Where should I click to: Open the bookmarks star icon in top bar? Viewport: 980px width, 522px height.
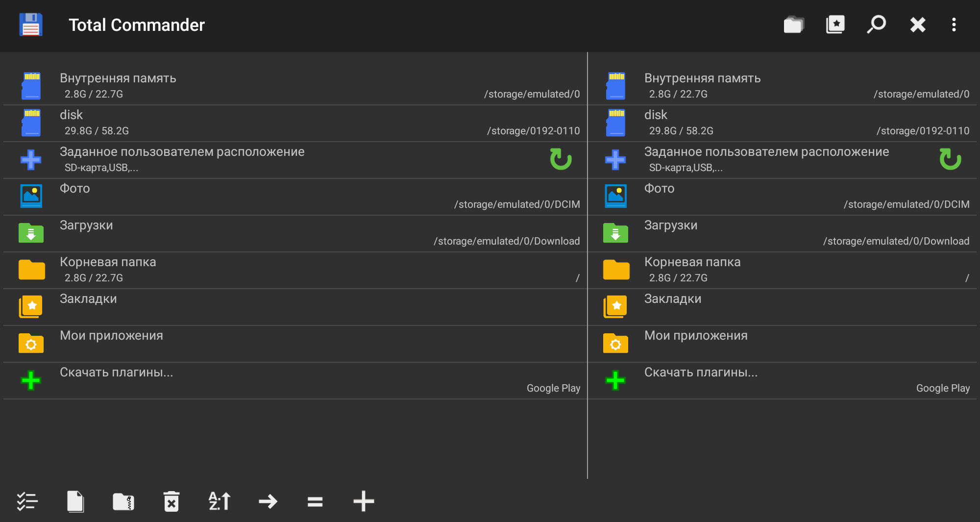(835, 25)
